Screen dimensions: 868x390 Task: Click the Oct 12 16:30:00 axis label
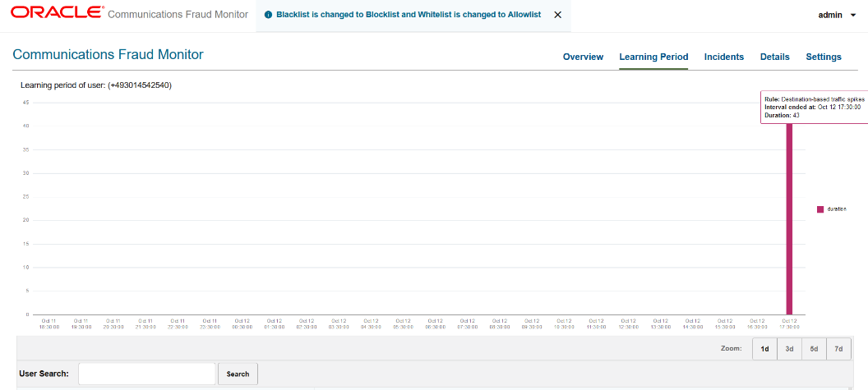[757, 323]
